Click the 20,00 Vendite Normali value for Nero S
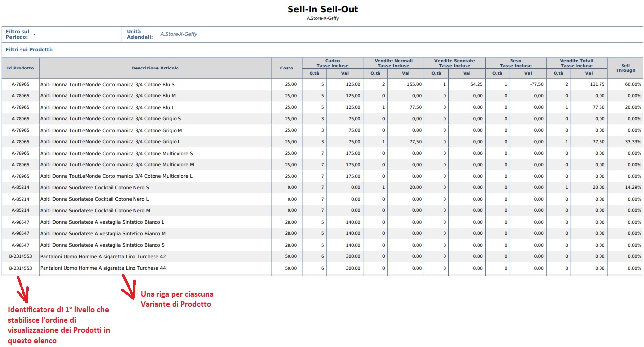Image resolution: width=644 pixels, height=347 pixels. 416,187
